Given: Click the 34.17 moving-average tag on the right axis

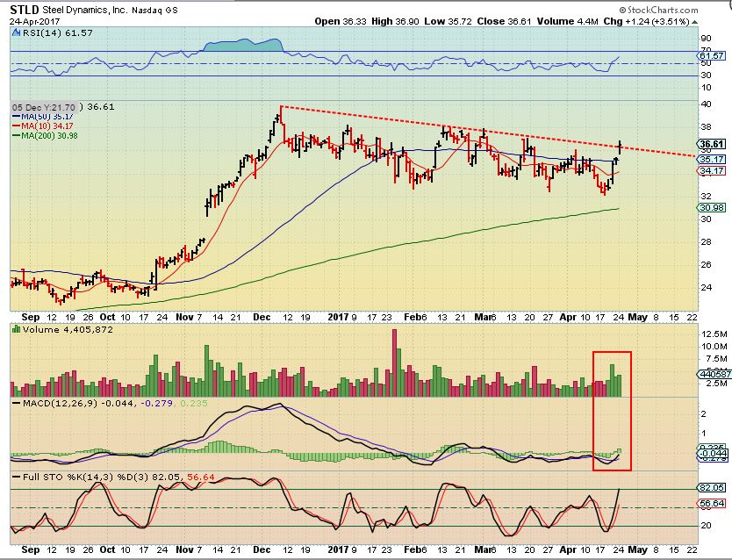Looking at the screenshot, I should point(712,171).
